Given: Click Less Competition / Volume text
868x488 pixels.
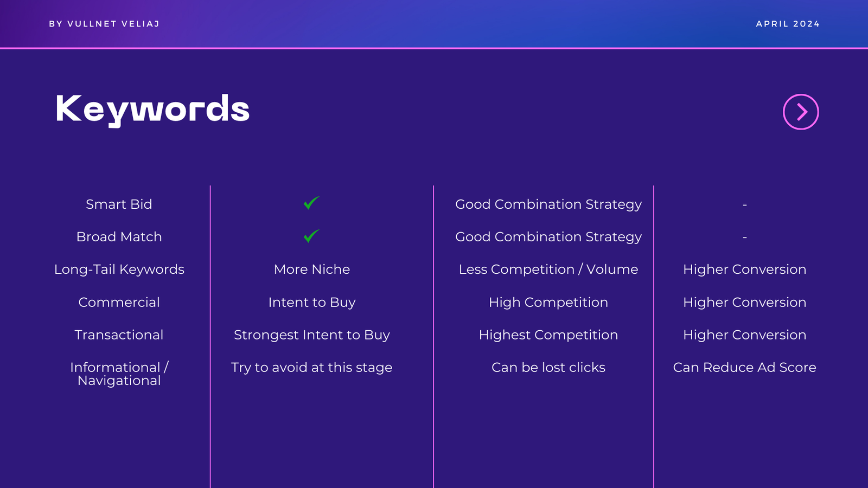Looking at the screenshot, I should tap(548, 269).
